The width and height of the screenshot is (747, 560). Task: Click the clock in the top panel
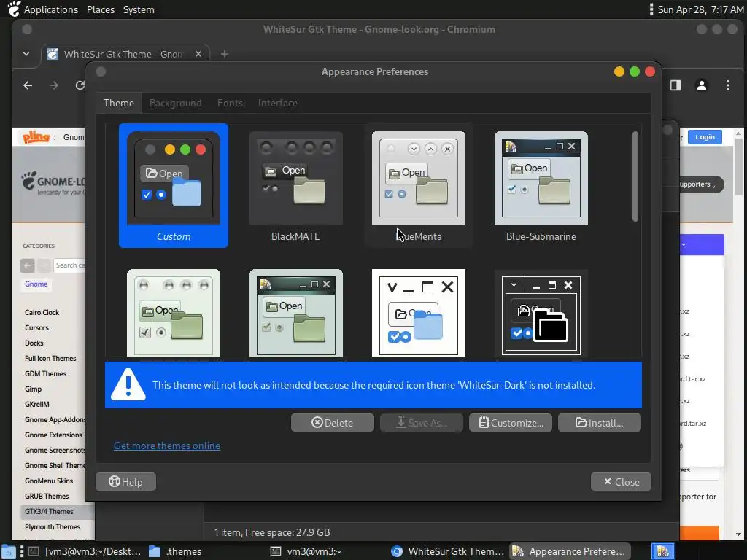coord(700,9)
